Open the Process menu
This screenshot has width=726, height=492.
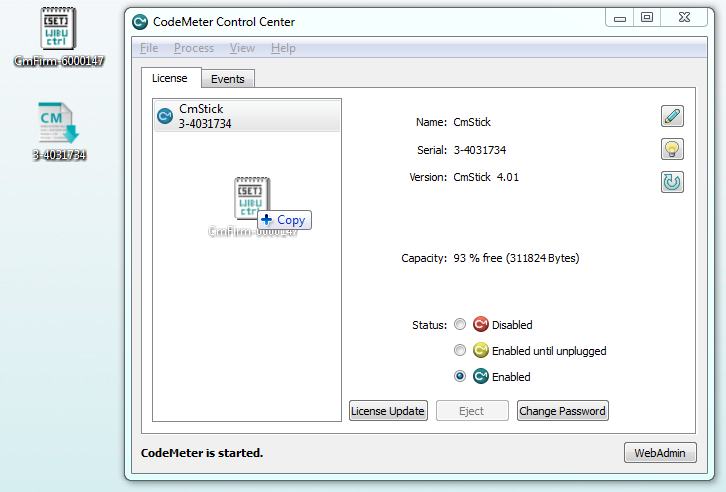point(194,48)
